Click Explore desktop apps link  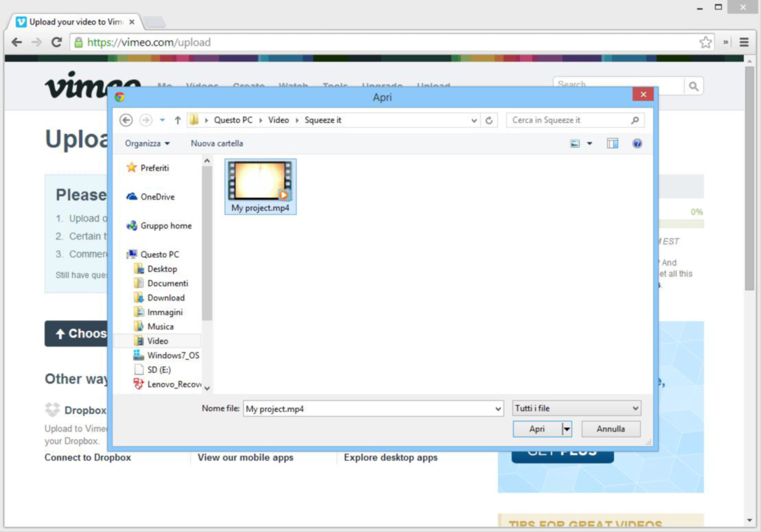pos(391,457)
